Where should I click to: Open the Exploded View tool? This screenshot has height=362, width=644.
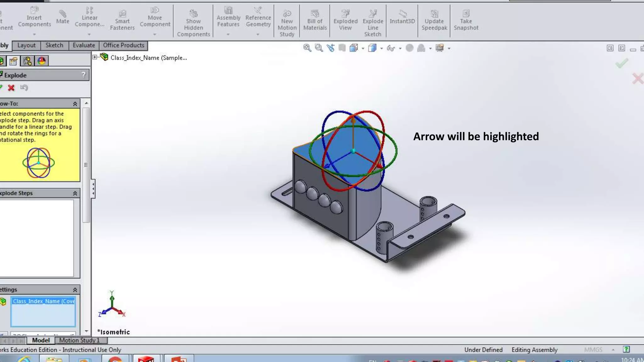pos(345,20)
